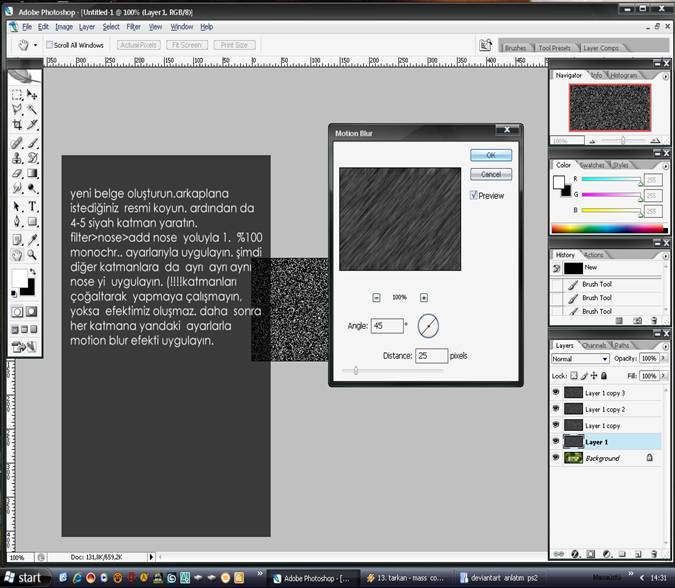Switch to the Swatches tab
Screen dimensions: 675x588
click(592, 165)
